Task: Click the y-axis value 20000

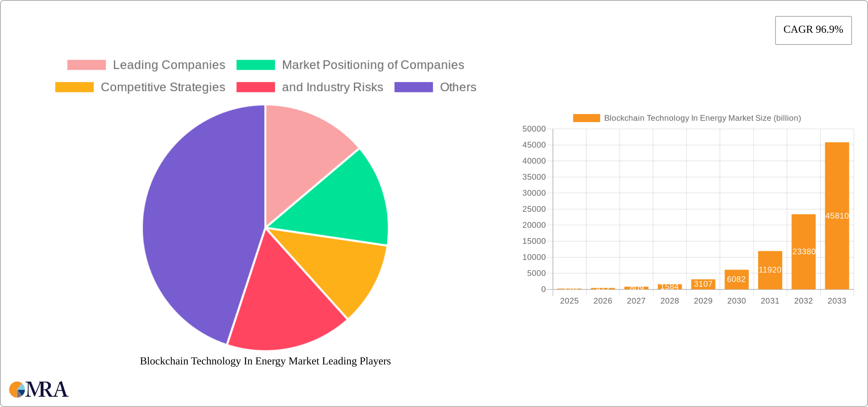Action: tap(534, 225)
